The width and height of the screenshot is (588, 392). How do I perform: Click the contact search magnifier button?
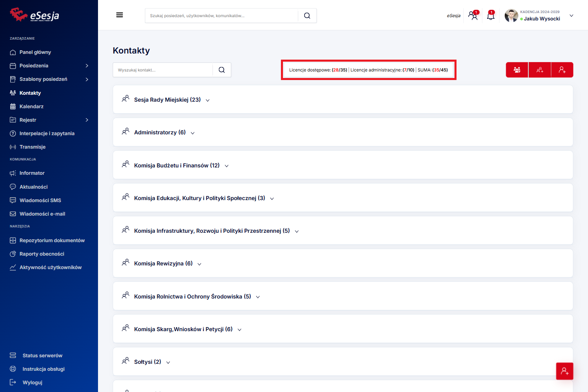[x=222, y=70]
